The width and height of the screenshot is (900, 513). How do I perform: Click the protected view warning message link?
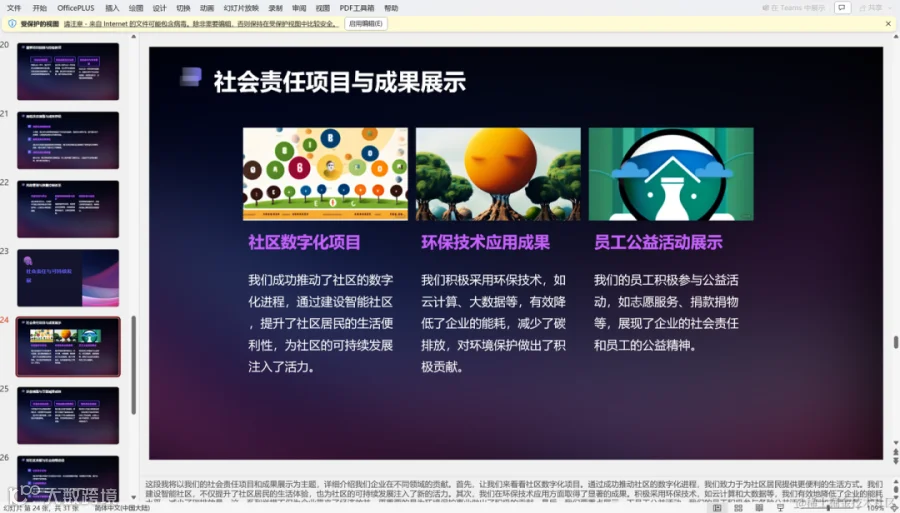click(x=200, y=24)
